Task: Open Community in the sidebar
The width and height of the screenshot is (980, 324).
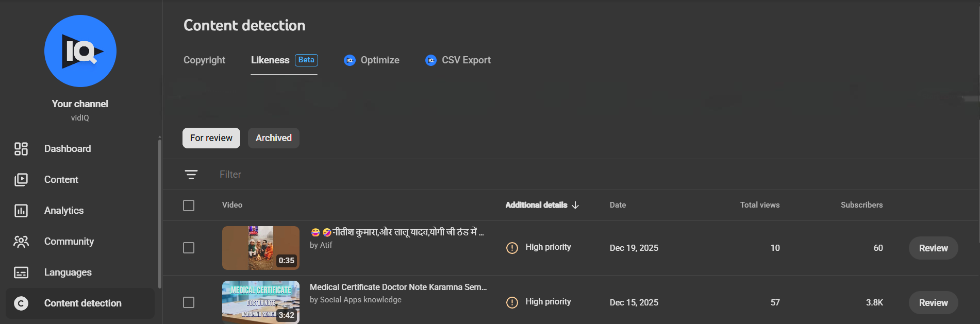Action: tap(80, 242)
